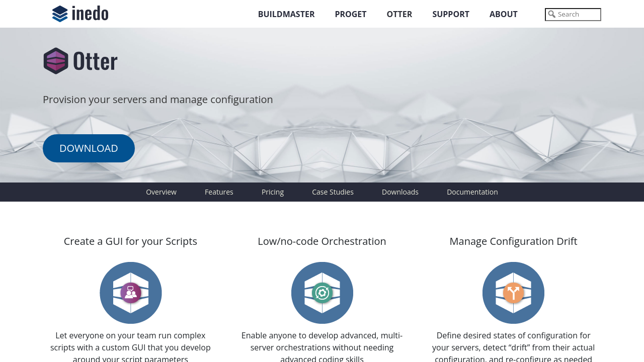Screen dimensions: 644x362
Task: Click the Manage Configuration Drift heading
Action: [x=513, y=241]
